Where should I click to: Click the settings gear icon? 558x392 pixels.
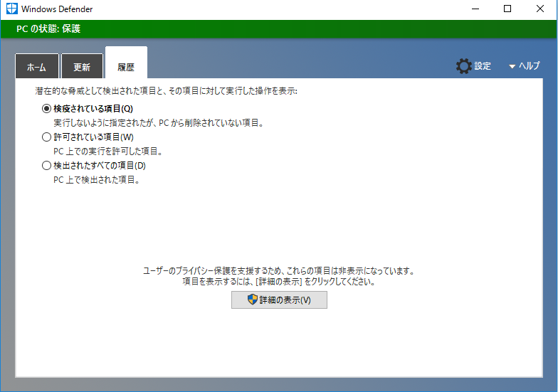[463, 66]
